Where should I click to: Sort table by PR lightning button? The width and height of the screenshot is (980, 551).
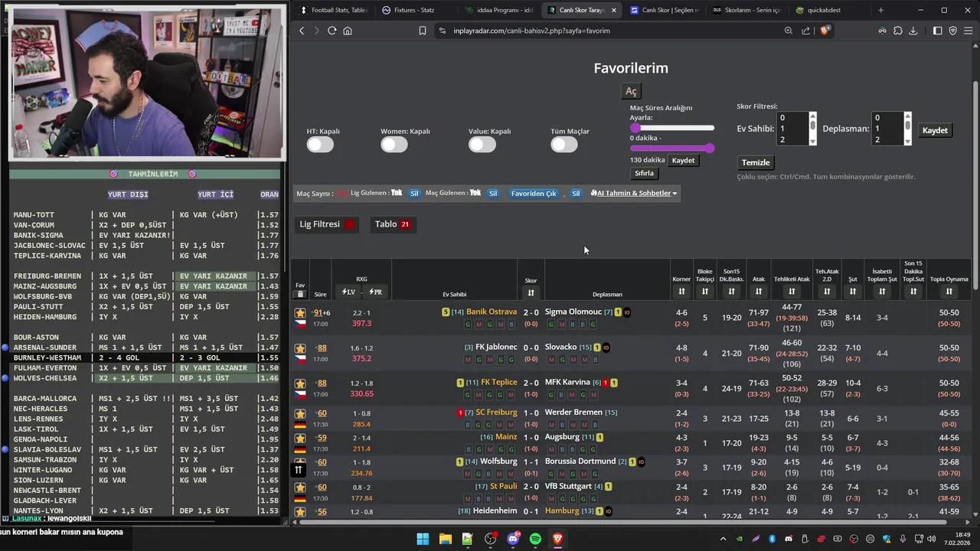[375, 292]
